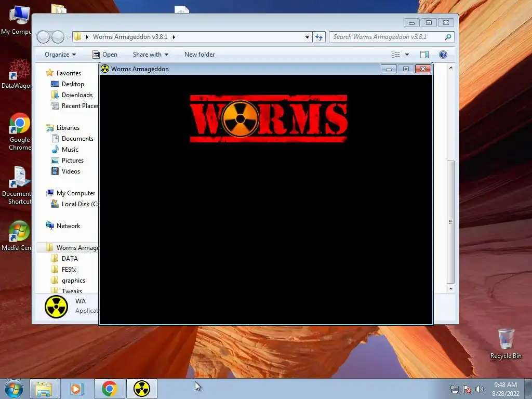Select Recycle Bin desktop icon
Viewport: 532px width, 399px height.
[506, 343]
